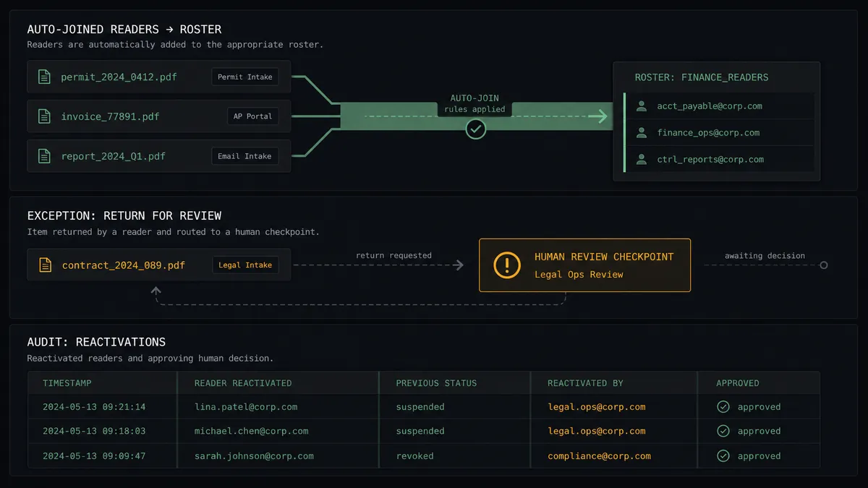Image resolution: width=868 pixels, height=488 pixels.
Task: Click the Legal Intake tag
Action: pyautogui.click(x=245, y=265)
